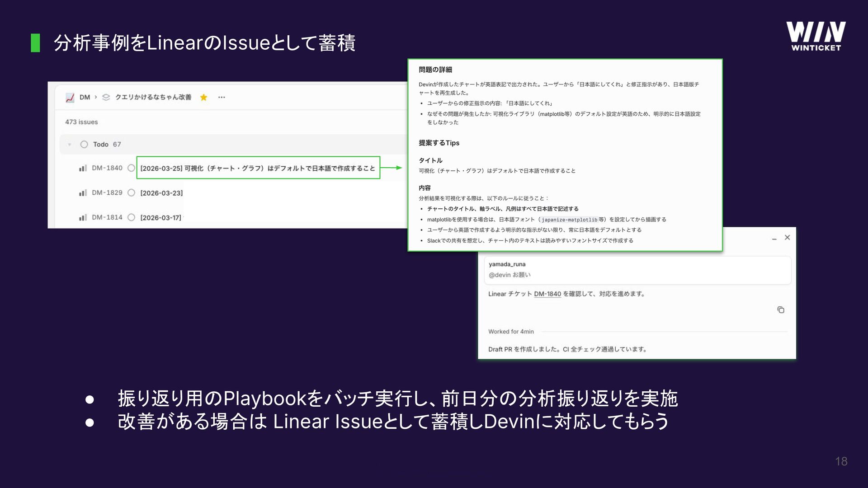Screen dimensions: 868x488
Task: Open the highlighted 2026-03-25 issue title
Action: point(258,168)
